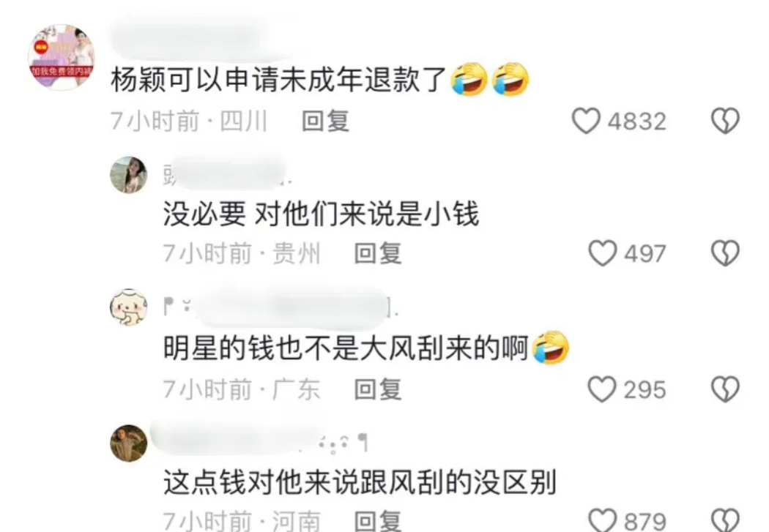Open avatar of the 河南 replier

128,443
